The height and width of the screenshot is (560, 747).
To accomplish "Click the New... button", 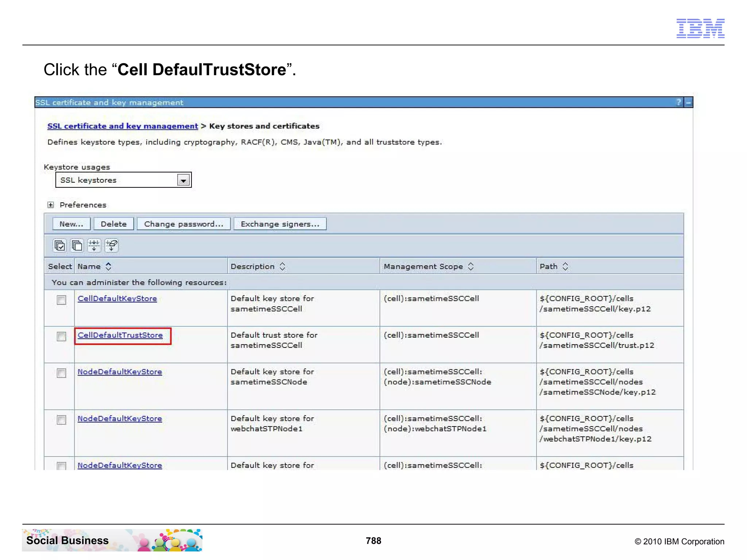I will 71,224.
